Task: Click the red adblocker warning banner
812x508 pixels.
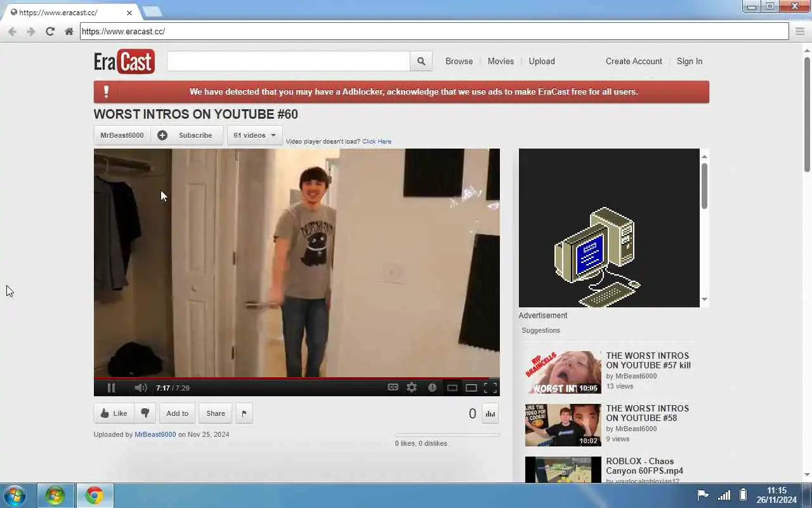Action: (x=402, y=91)
